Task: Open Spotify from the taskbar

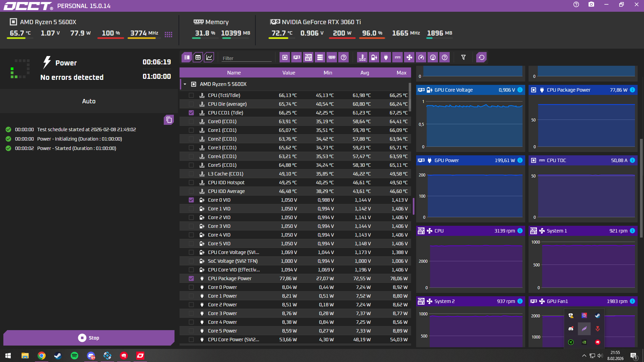Action: (x=75, y=356)
